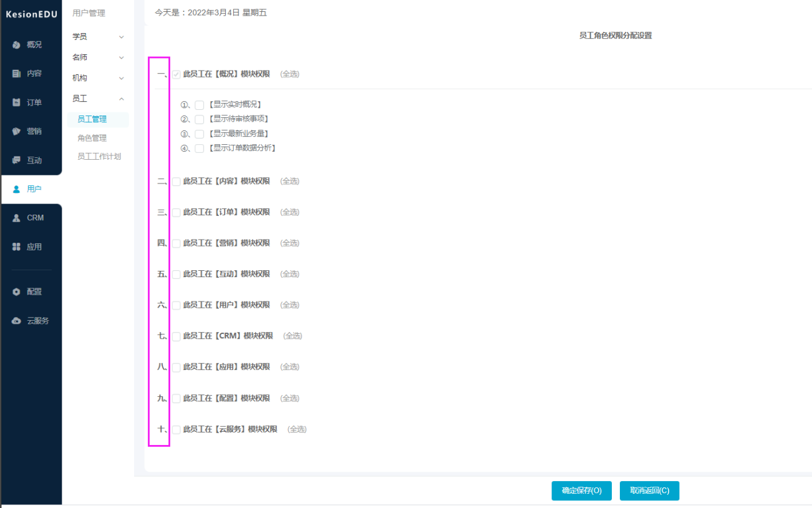This screenshot has width=812, height=508.
Task: Collapse the 员工 submenu chevron
Action: (x=122, y=99)
